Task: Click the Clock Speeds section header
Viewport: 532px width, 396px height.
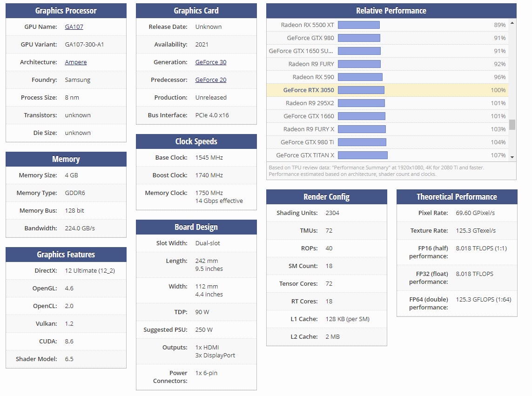Action: (x=196, y=141)
